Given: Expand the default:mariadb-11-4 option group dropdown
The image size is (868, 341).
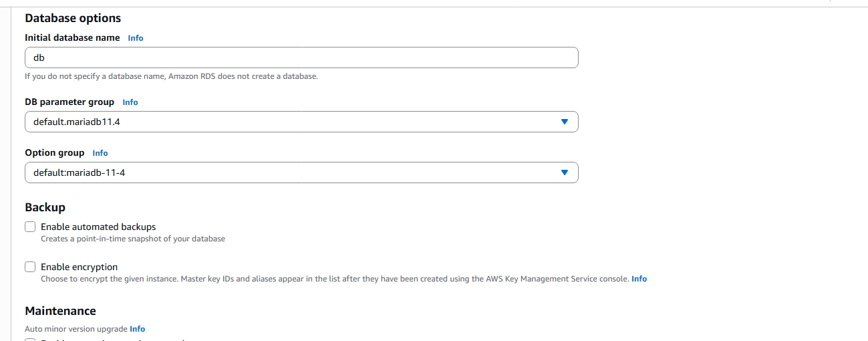Looking at the screenshot, I should click(x=301, y=173).
